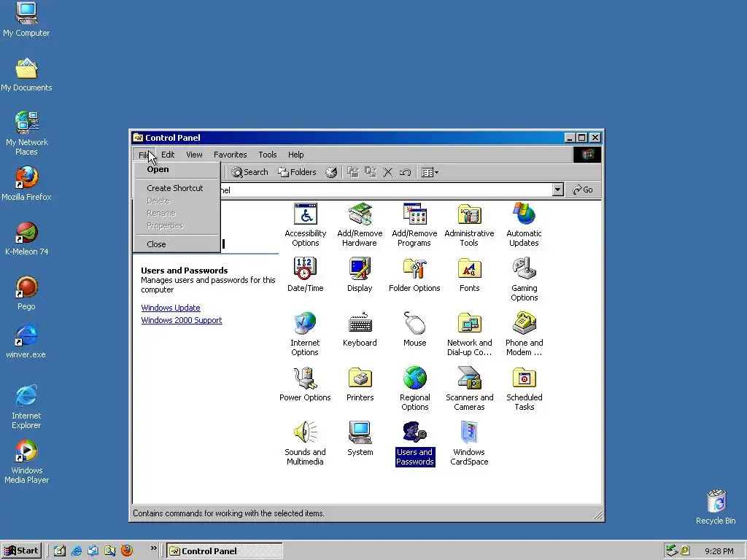Click the History toolbar icon

pos(331,172)
